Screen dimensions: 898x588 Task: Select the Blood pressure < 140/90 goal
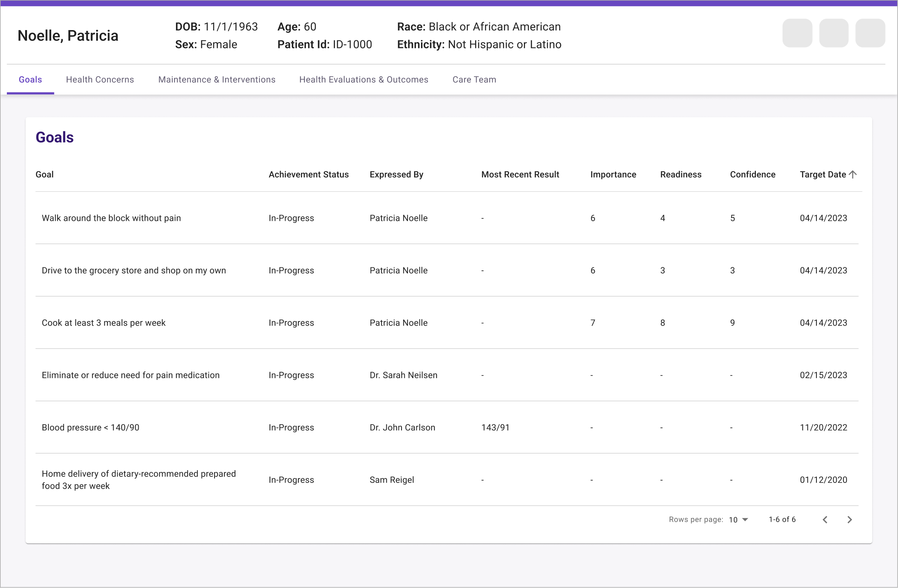tap(90, 428)
